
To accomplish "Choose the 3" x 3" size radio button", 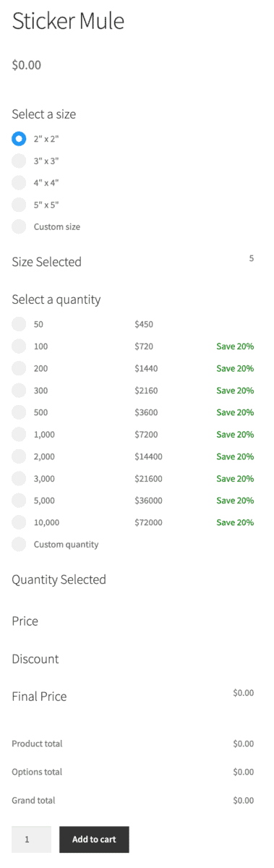I will tap(19, 161).
